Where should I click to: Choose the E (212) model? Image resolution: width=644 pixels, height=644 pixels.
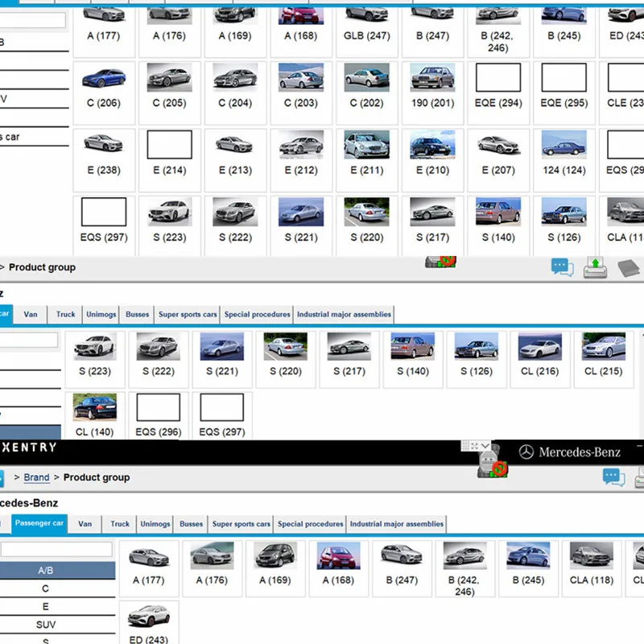301,160
